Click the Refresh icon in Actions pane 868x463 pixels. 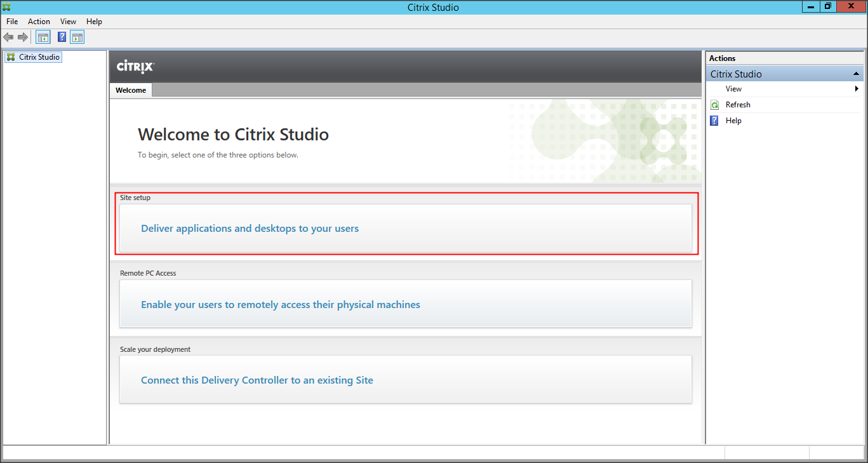click(x=714, y=105)
